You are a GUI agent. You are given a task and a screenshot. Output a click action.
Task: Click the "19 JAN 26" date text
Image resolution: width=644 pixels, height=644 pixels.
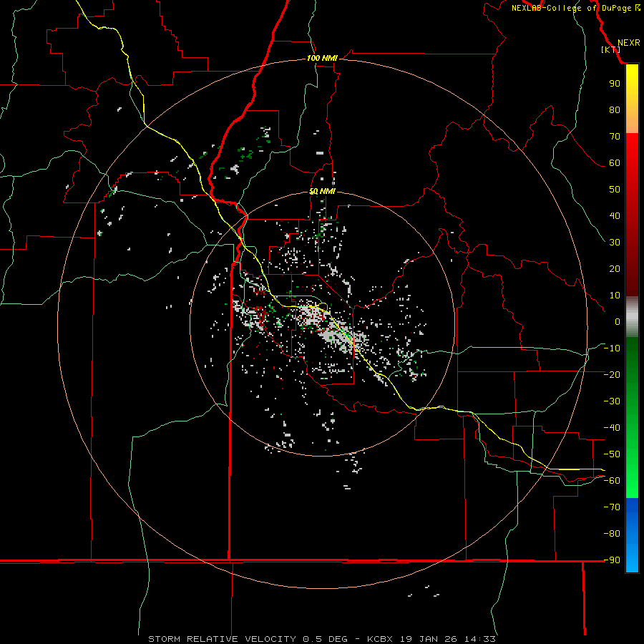(429, 639)
